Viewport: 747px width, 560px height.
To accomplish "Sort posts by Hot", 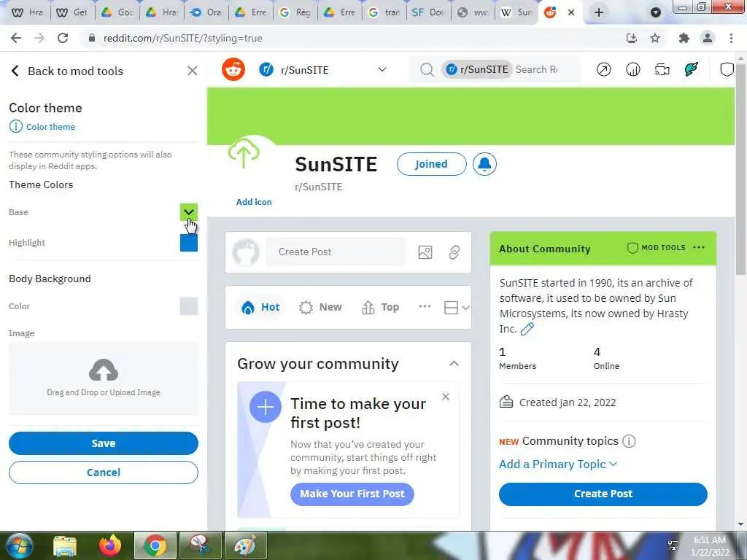I will (x=261, y=308).
